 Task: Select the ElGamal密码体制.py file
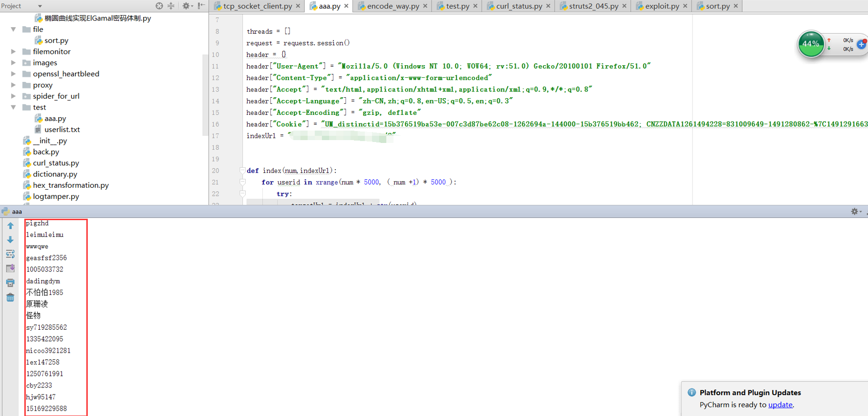tap(98, 18)
